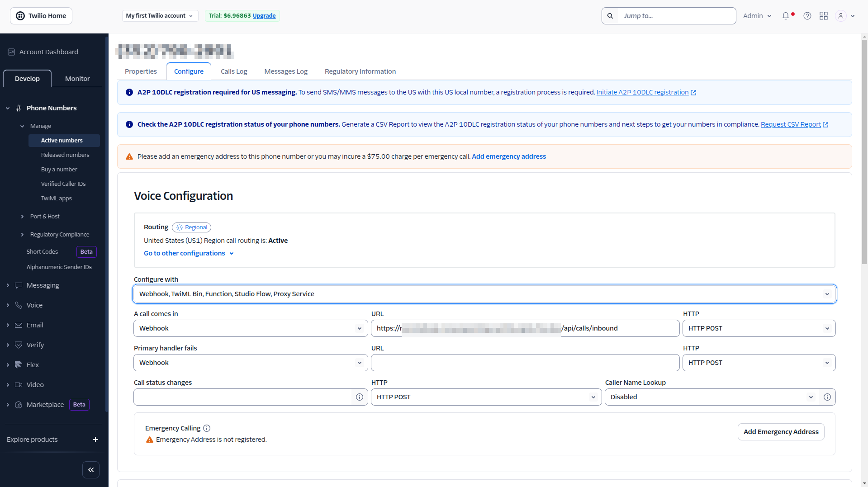Click the Marketplace icon in sidebar
The height and width of the screenshot is (487, 868).
pos(19,405)
